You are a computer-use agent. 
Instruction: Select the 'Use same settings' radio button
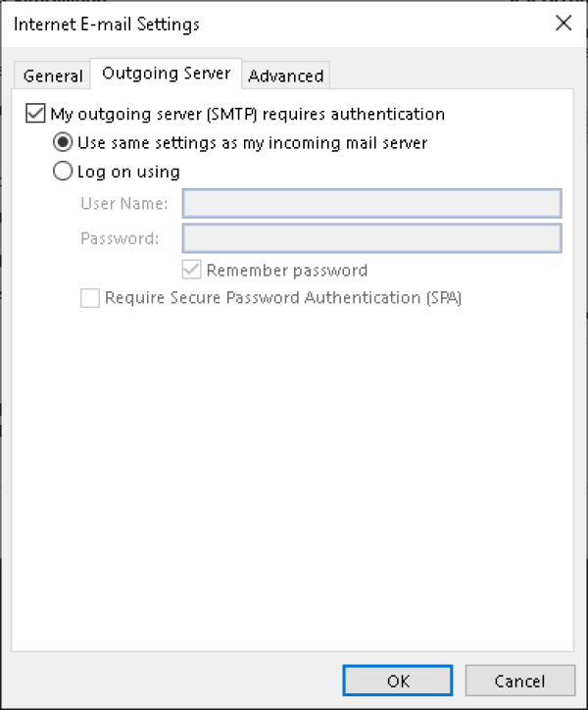tap(63, 142)
